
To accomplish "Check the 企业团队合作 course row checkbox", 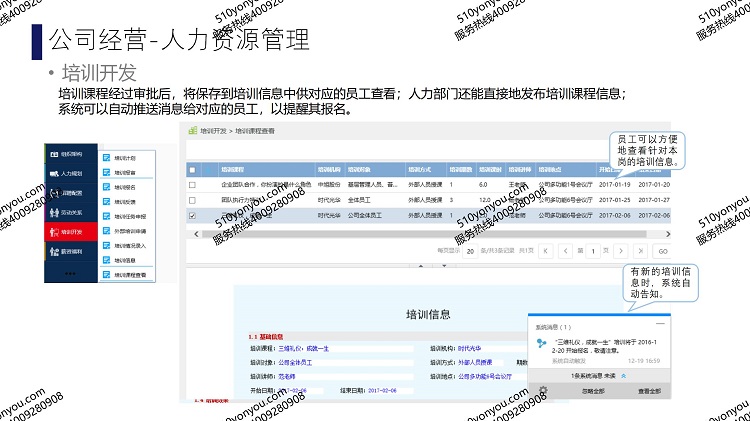I will click(192, 185).
